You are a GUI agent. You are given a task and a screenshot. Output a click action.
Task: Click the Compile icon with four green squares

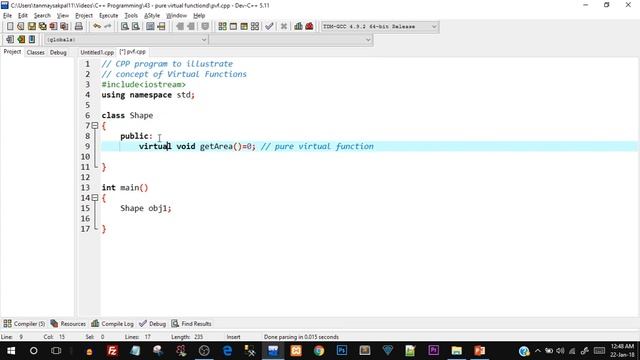(x=222, y=27)
